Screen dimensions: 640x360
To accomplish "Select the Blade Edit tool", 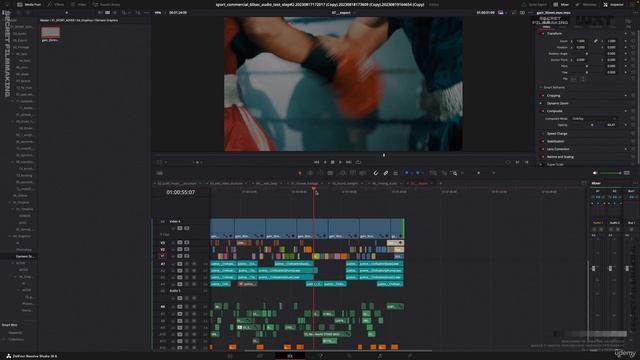I will (330, 173).
